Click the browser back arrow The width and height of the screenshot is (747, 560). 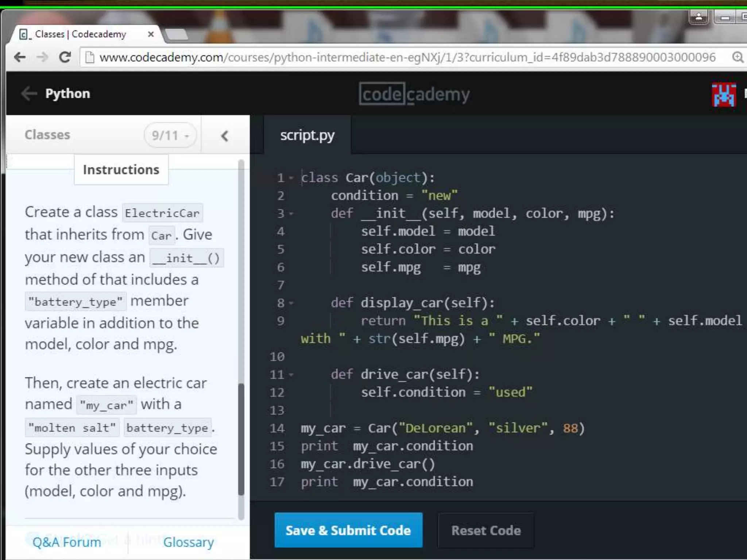click(x=20, y=57)
